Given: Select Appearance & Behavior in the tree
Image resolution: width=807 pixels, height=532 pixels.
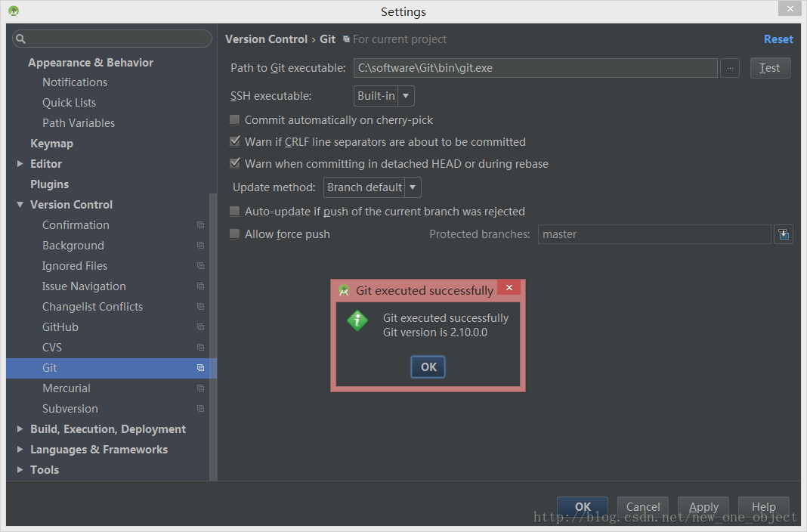Looking at the screenshot, I should point(91,62).
